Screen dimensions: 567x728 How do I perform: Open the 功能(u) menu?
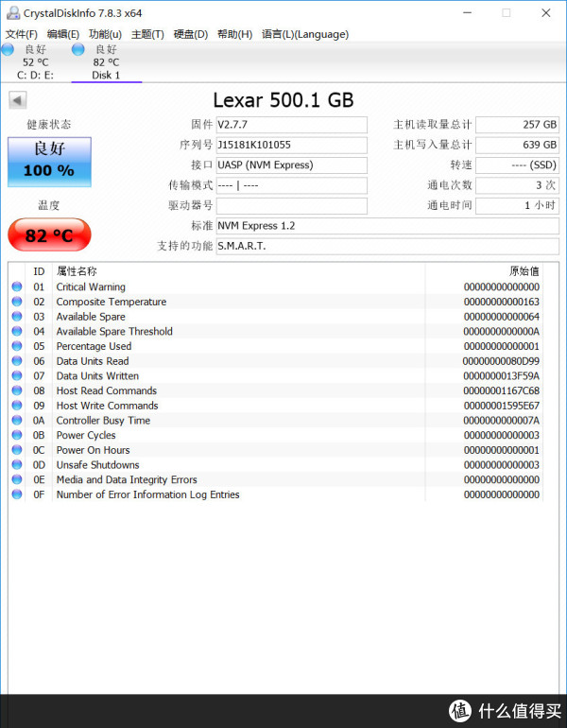click(105, 34)
